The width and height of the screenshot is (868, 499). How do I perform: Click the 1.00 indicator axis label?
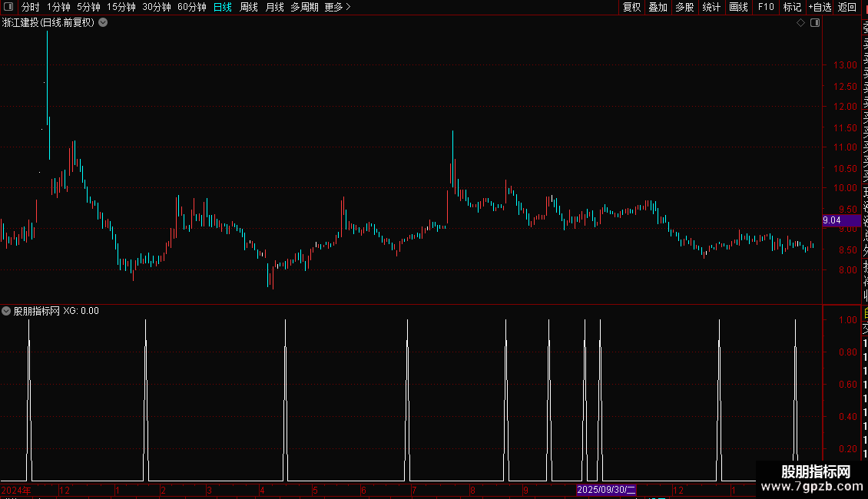coord(848,320)
